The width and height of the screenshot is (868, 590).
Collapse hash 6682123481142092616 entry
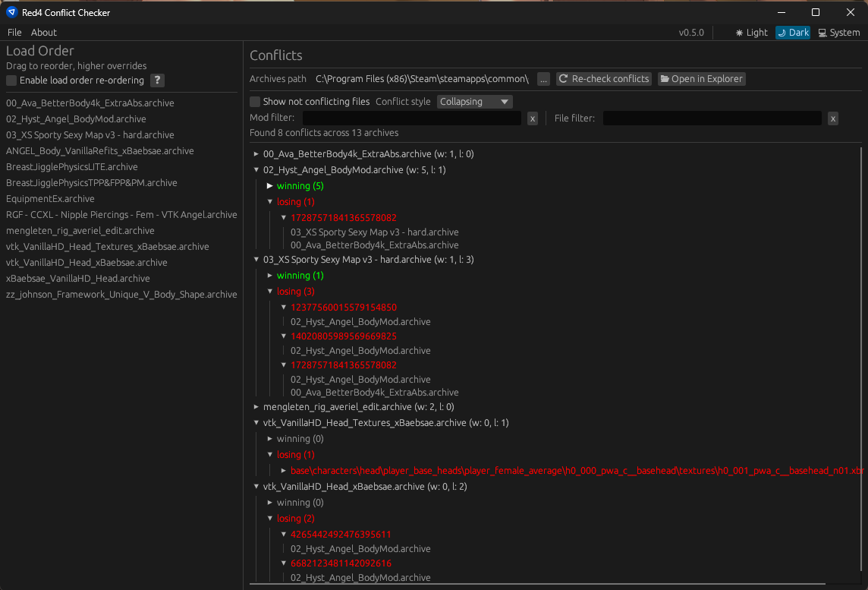pos(284,563)
